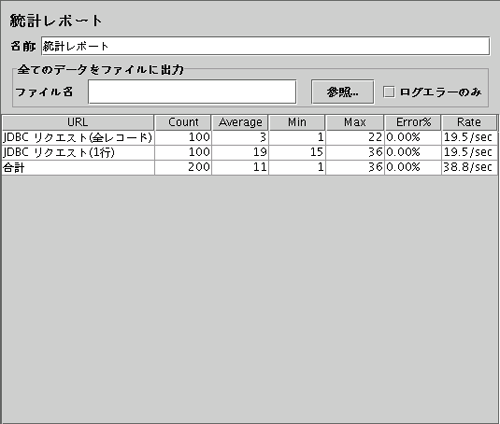Click the 名前 name input field
The image size is (500, 424).
(x=265, y=46)
